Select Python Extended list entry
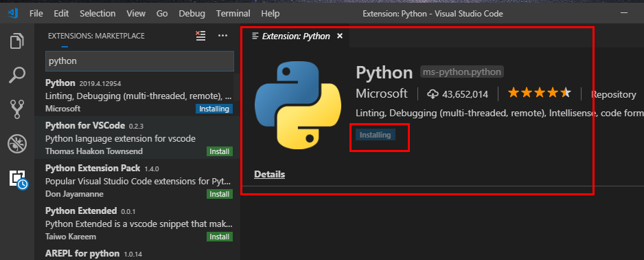Image resolution: width=644 pixels, height=260 pixels. pos(137,223)
